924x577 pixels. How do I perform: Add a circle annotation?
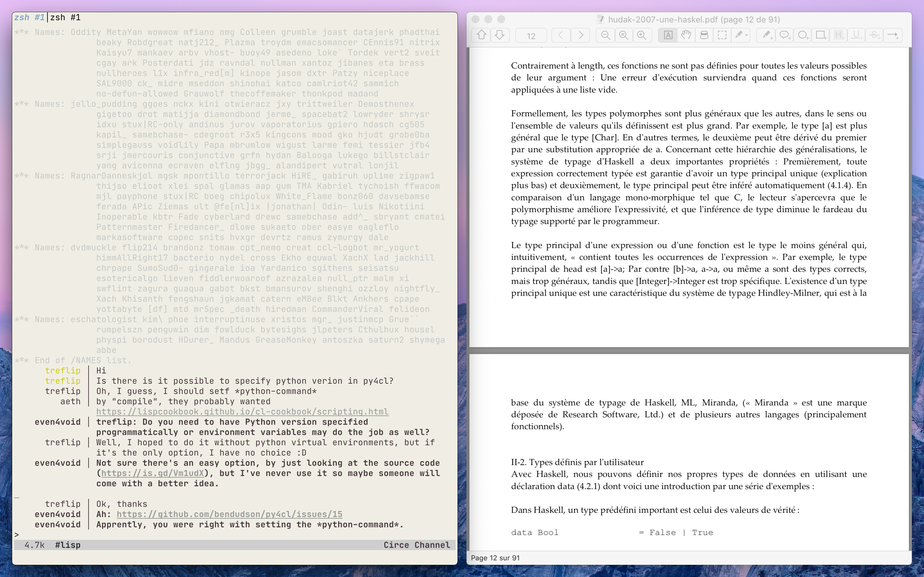click(802, 36)
